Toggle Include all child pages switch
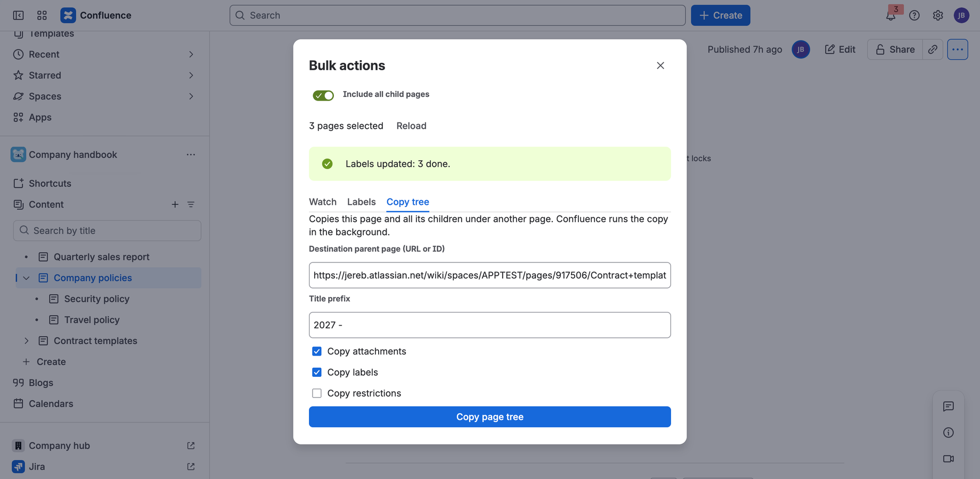This screenshot has width=980, height=479. pyautogui.click(x=323, y=95)
